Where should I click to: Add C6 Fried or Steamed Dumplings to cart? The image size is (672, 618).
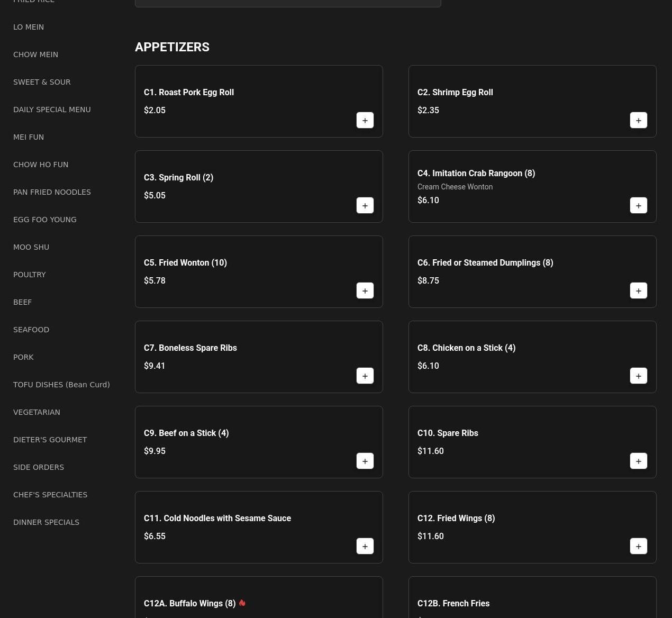tap(639, 290)
